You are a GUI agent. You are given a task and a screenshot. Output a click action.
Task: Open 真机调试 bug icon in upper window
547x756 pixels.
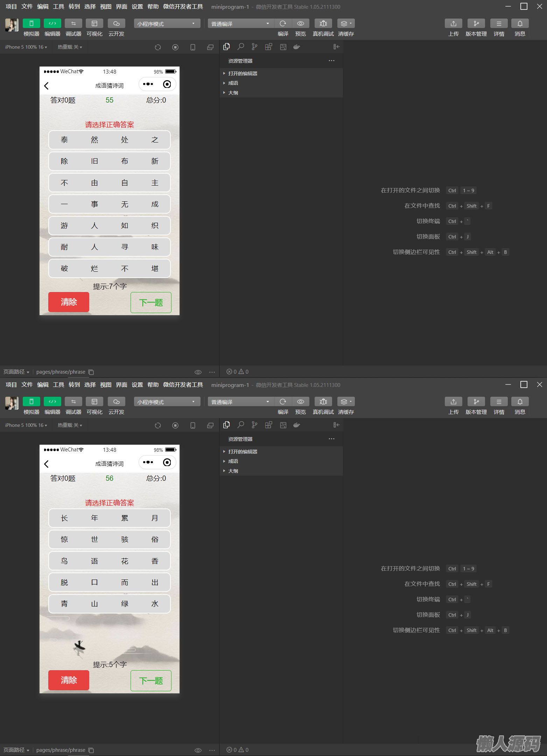coord(323,23)
